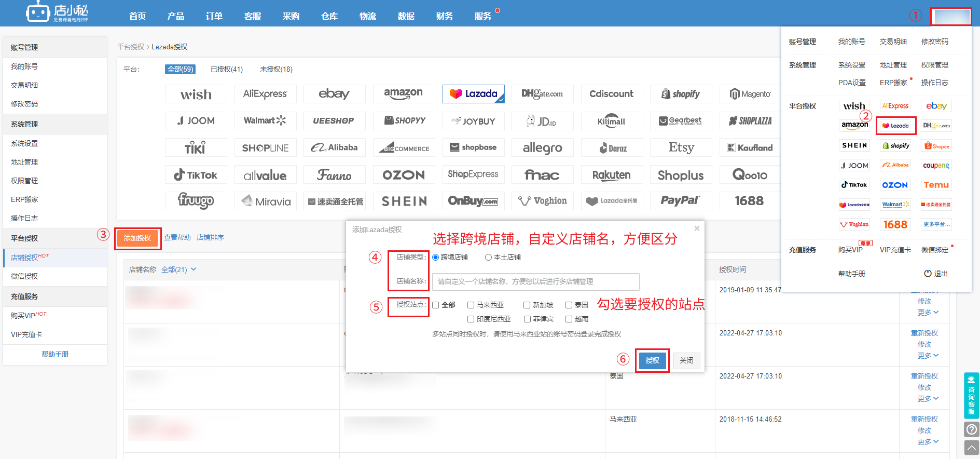Check the 泰国 site checkbox
This screenshot has width=980, height=459.
click(x=569, y=305)
